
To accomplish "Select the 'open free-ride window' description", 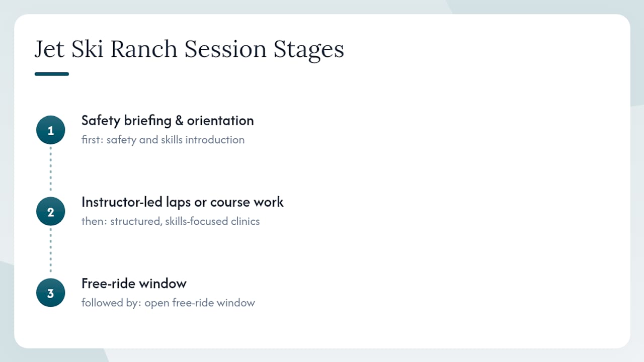I will 200,303.
